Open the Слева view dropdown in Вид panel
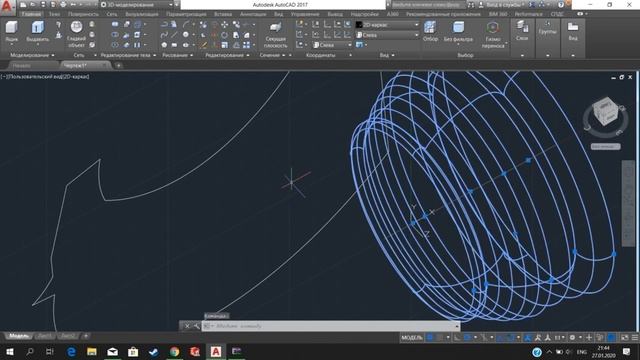Image resolution: width=640 pixels, height=360 pixels. coord(387,35)
